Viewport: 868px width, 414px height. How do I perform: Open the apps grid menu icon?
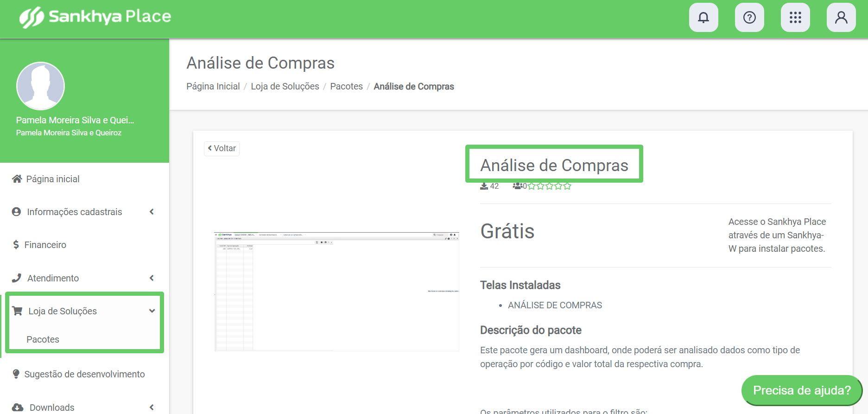[x=795, y=18]
